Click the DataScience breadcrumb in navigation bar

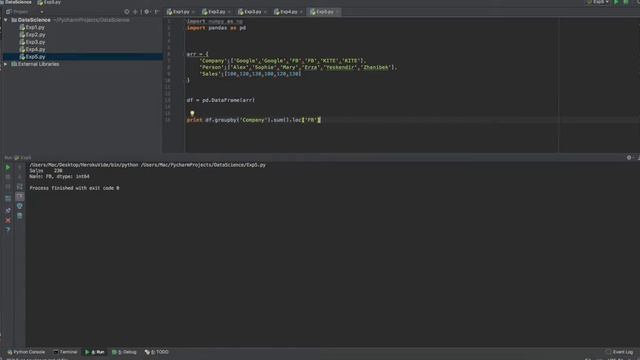(x=16, y=2)
